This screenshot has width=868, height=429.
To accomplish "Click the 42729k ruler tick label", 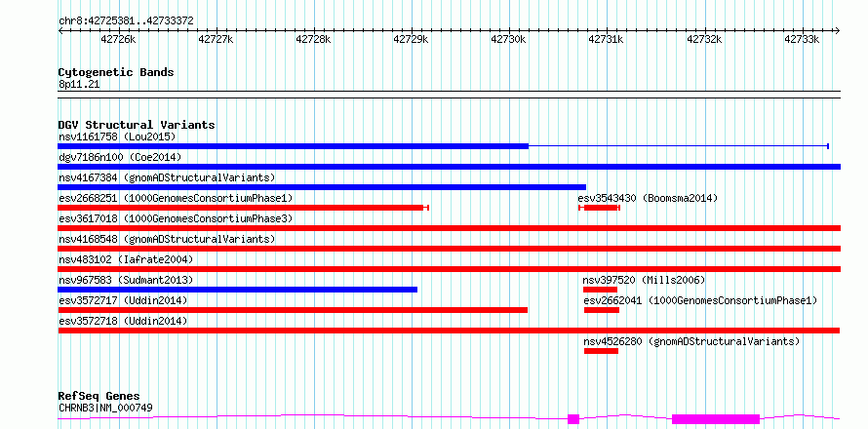I will (412, 40).
